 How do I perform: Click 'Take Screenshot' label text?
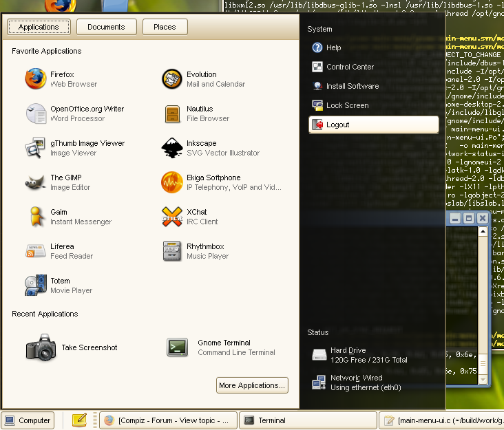(x=90, y=347)
